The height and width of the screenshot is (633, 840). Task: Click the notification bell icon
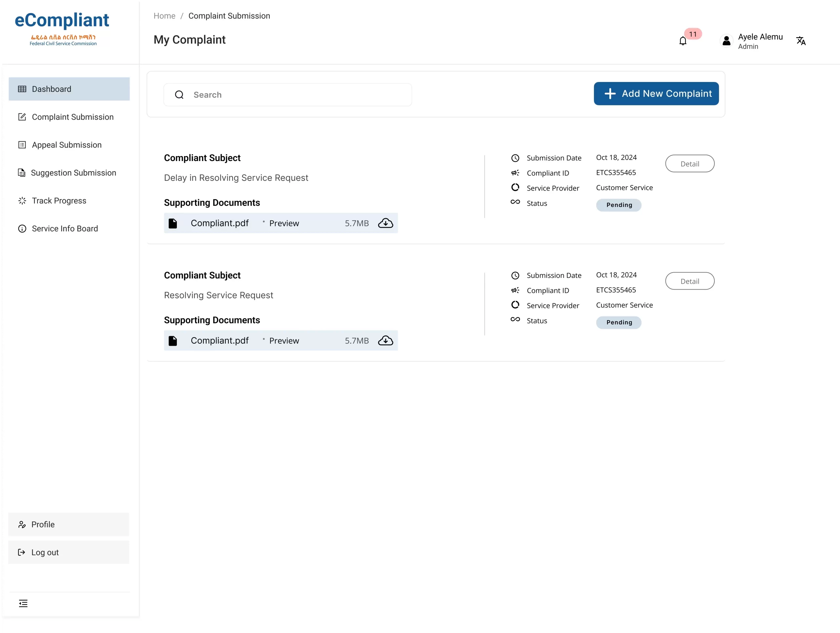[682, 41]
